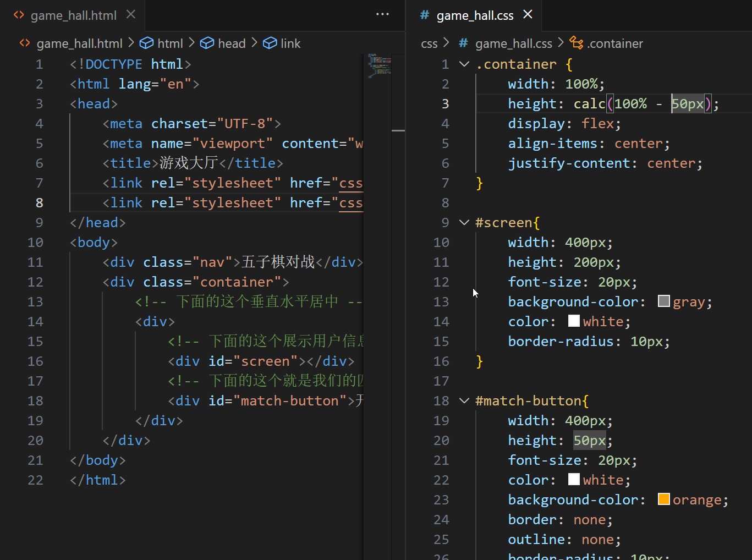This screenshot has width=752, height=560.
Task: Switch to the game_hall.html tab
Action: coord(73,15)
